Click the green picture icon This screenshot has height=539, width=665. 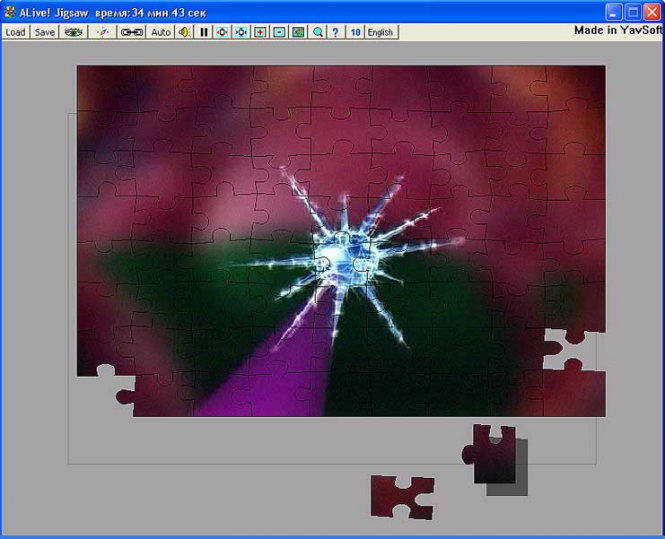click(298, 32)
